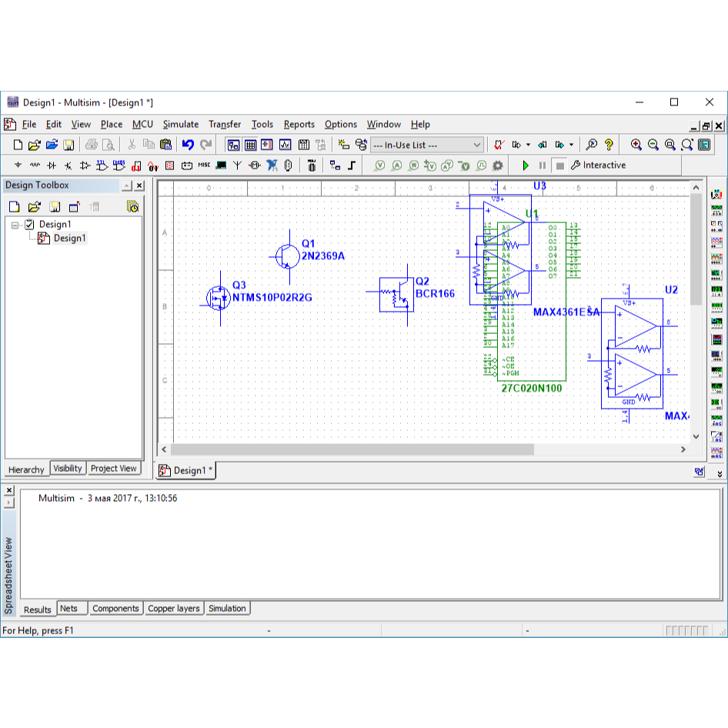The height and width of the screenshot is (728, 728).
Task: Click the green Run simulation button
Action: pyautogui.click(x=526, y=165)
